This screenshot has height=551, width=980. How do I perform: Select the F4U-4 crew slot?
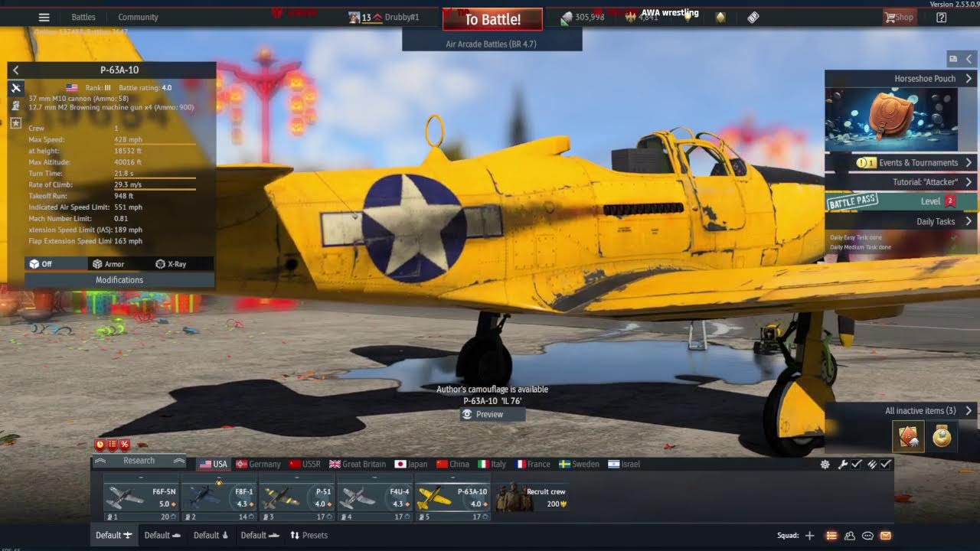pyautogui.click(x=375, y=497)
